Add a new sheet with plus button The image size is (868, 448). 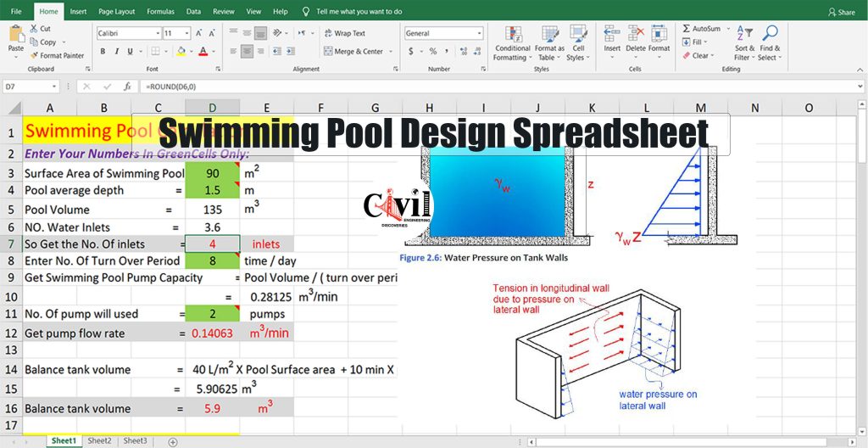pyautogui.click(x=173, y=442)
